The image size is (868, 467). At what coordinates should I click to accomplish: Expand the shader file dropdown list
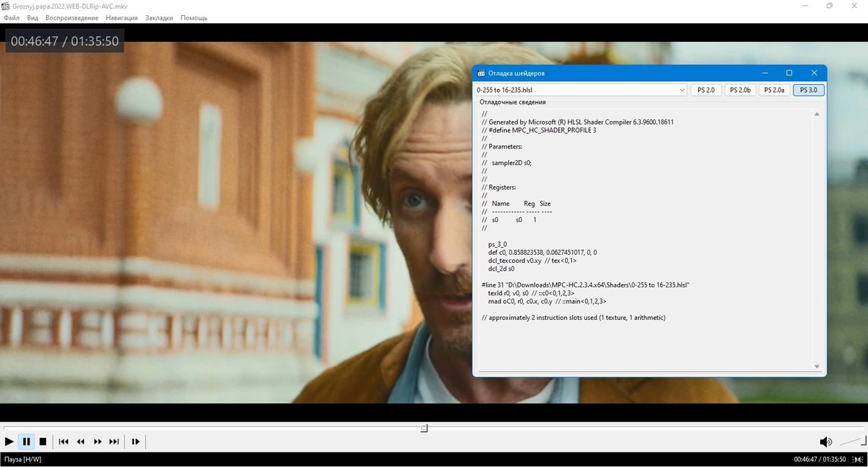[682, 91]
